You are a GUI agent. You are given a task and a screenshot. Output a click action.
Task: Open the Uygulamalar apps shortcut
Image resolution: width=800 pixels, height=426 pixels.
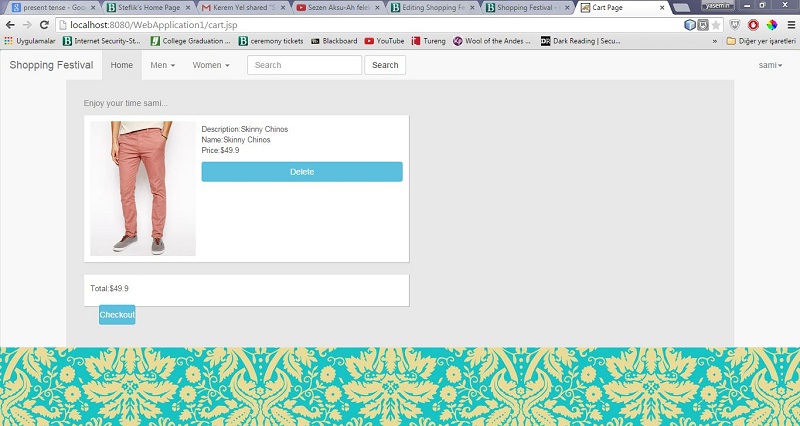tap(29, 41)
